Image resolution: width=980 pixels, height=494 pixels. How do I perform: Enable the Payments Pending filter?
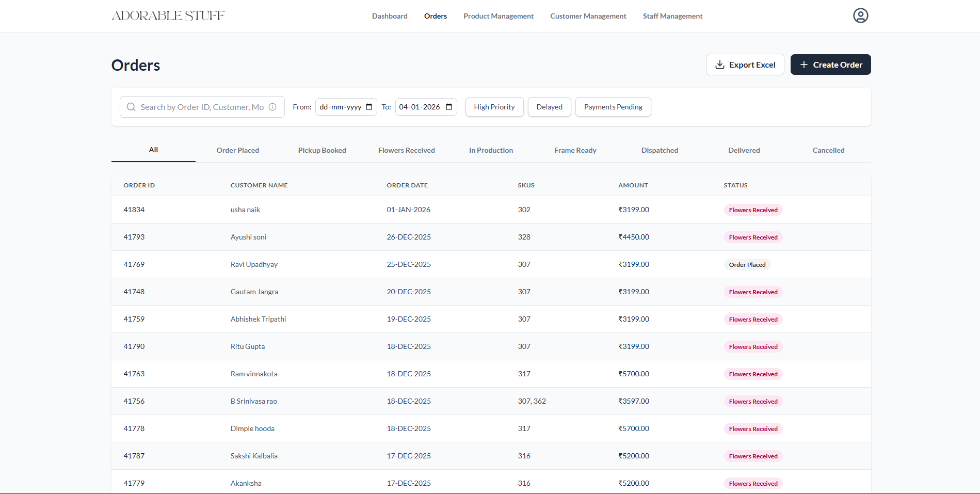tap(613, 107)
